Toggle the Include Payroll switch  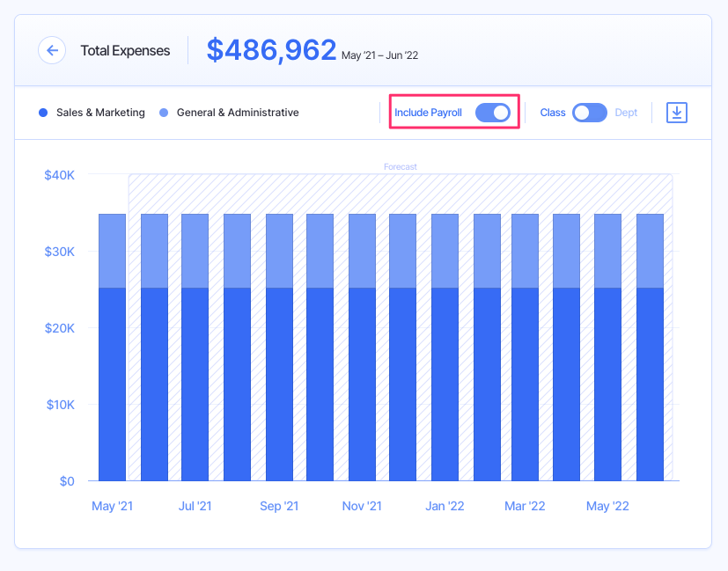[x=492, y=113]
